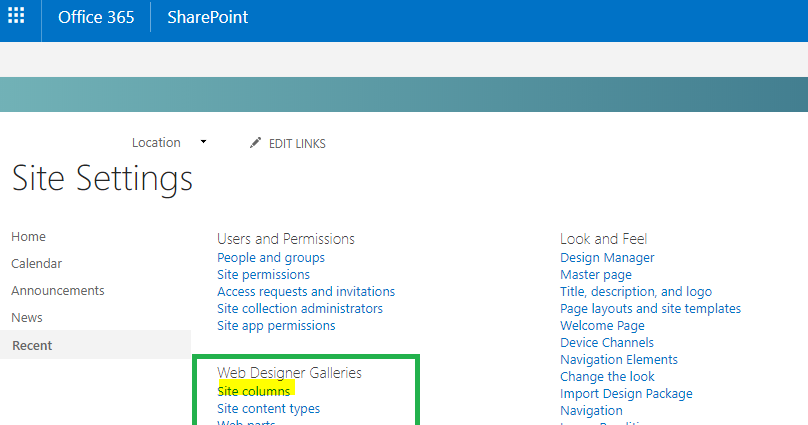Open Master page link
The image size is (808, 425).
point(596,275)
